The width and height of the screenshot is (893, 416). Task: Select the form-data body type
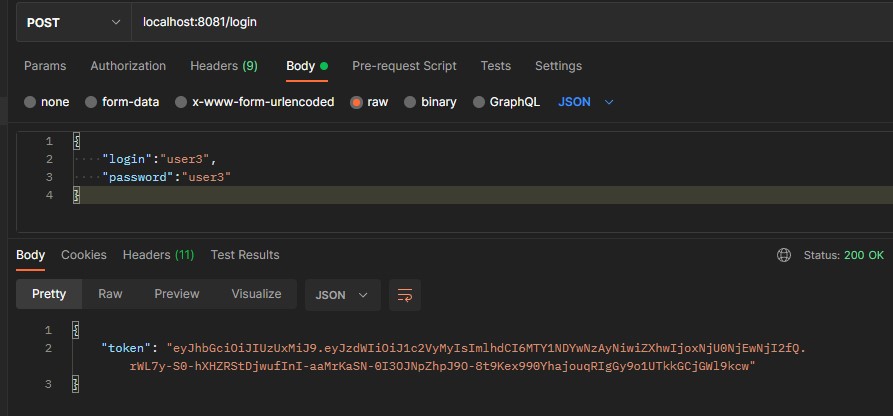click(122, 102)
